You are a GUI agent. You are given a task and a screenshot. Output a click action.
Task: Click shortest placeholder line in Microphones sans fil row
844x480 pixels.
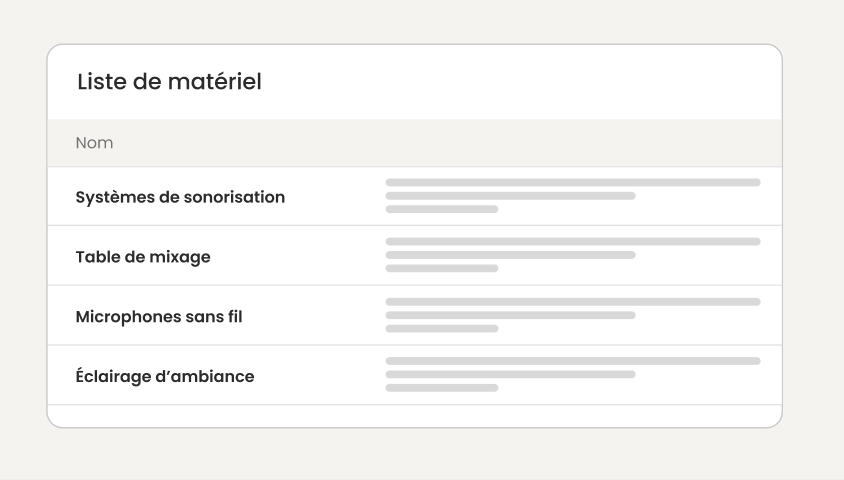point(442,329)
